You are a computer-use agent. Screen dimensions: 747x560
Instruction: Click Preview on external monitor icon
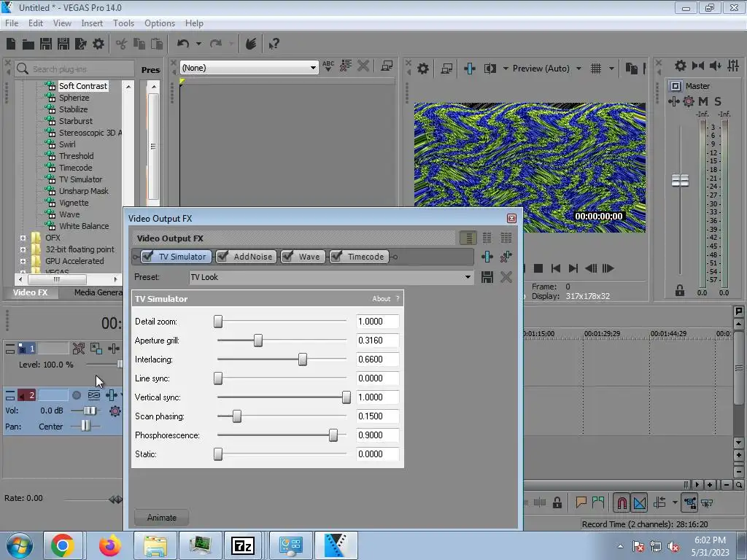coord(446,69)
